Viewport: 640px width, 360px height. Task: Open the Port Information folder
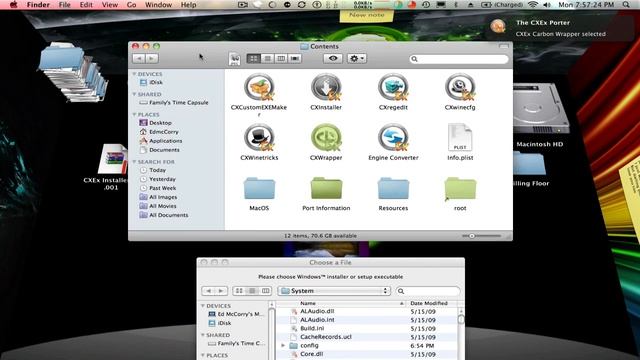(x=326, y=188)
